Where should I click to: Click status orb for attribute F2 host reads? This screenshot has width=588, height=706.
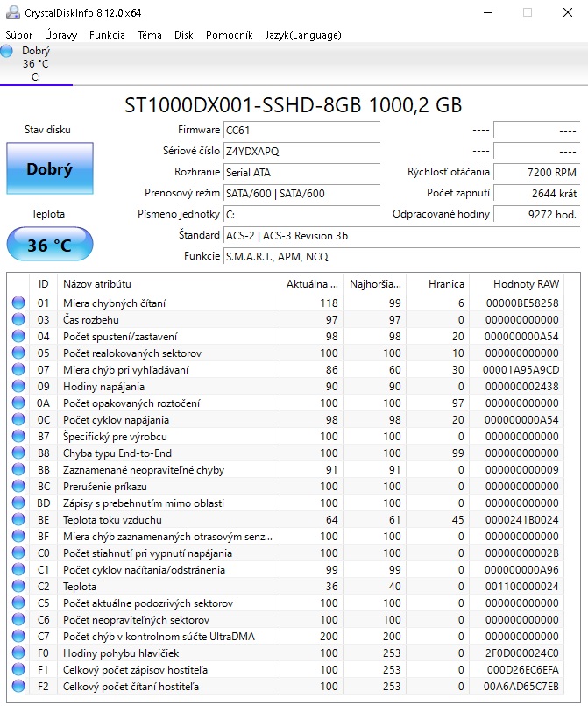point(18,686)
